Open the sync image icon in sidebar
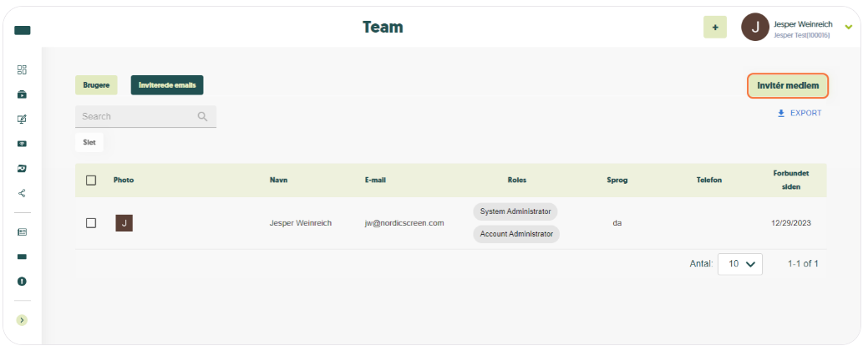Image resolution: width=868 pixels, height=351 pixels. click(23, 168)
